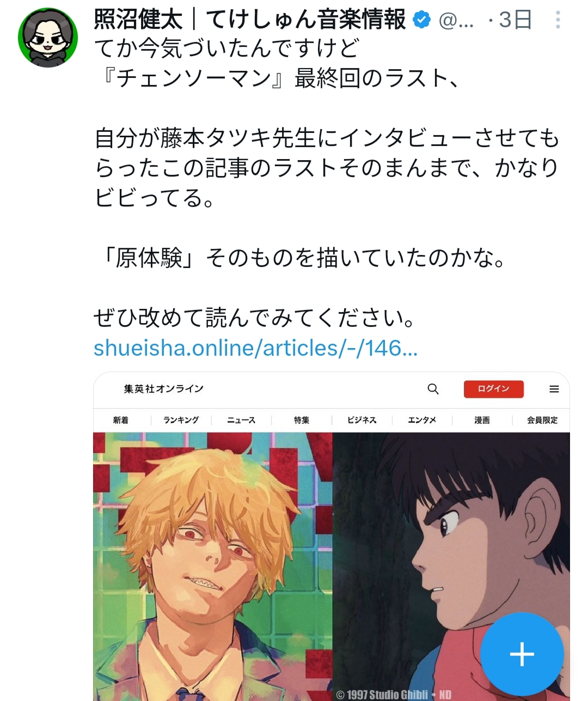
Task: Select the 特集 tab
Action: pos(302,420)
